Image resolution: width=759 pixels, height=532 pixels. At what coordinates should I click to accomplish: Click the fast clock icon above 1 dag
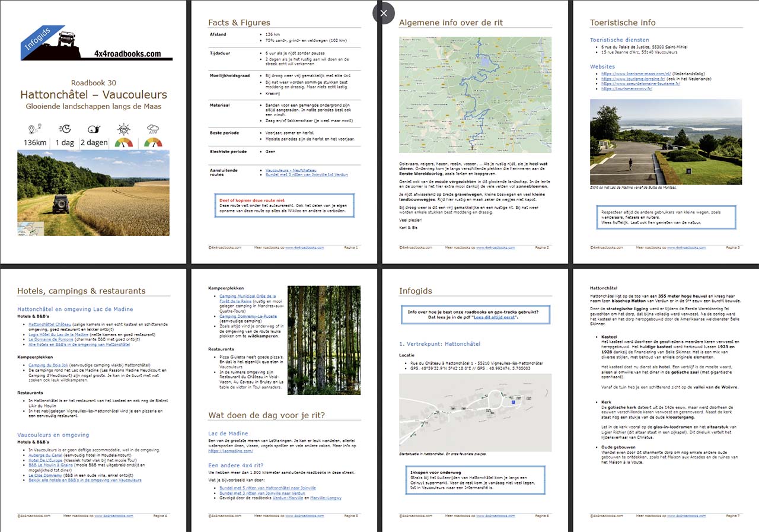click(x=65, y=129)
